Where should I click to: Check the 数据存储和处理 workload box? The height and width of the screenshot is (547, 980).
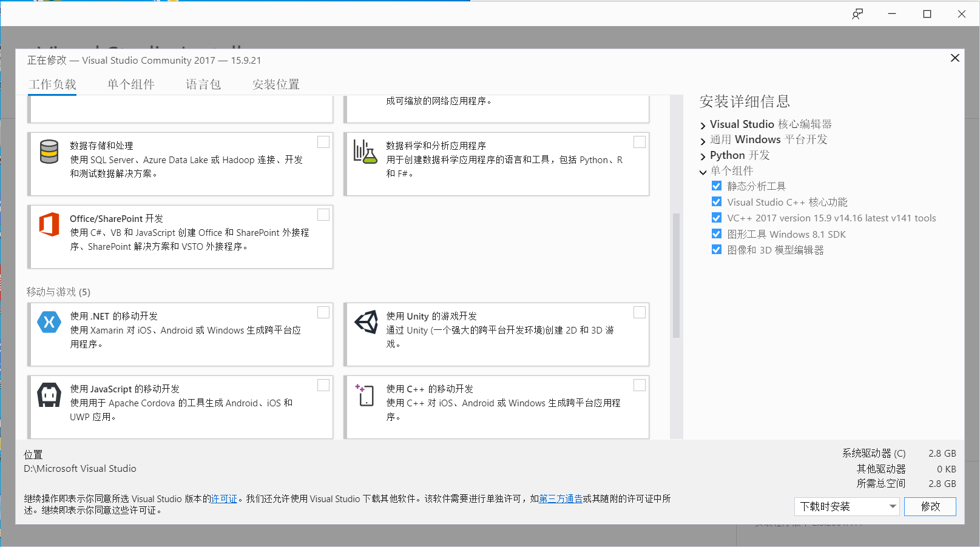click(323, 142)
